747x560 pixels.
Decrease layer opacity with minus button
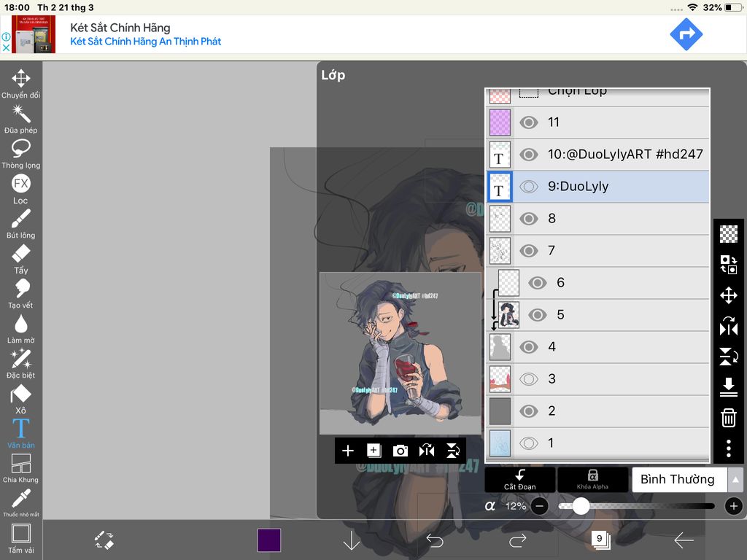539,506
